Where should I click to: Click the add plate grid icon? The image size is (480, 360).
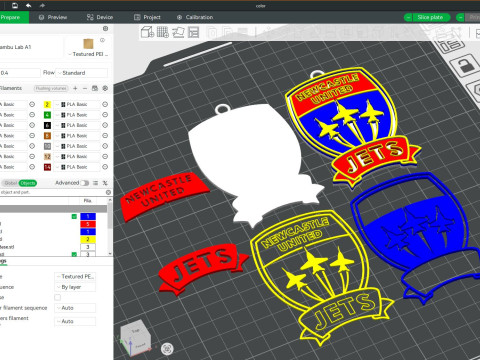(163, 32)
